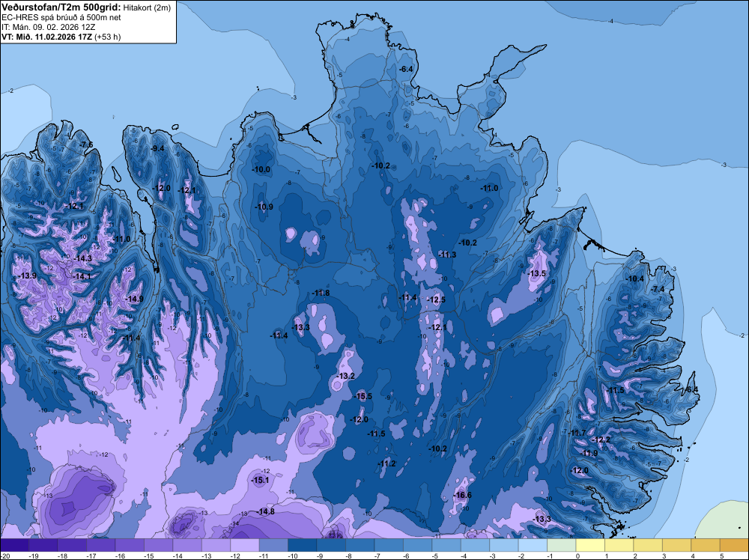This screenshot has height=560, width=749.
Task: Click the -11.3 temperature label
Action: click(447, 255)
